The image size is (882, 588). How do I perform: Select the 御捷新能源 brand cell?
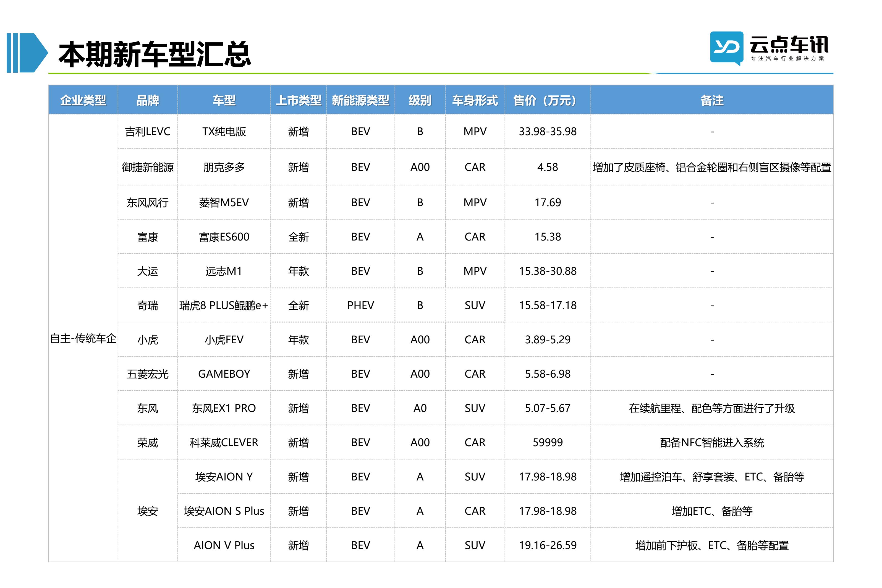(148, 167)
